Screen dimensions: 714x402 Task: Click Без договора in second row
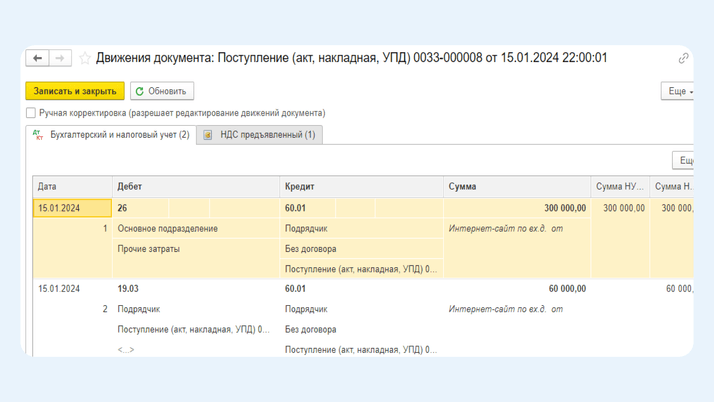click(x=311, y=329)
